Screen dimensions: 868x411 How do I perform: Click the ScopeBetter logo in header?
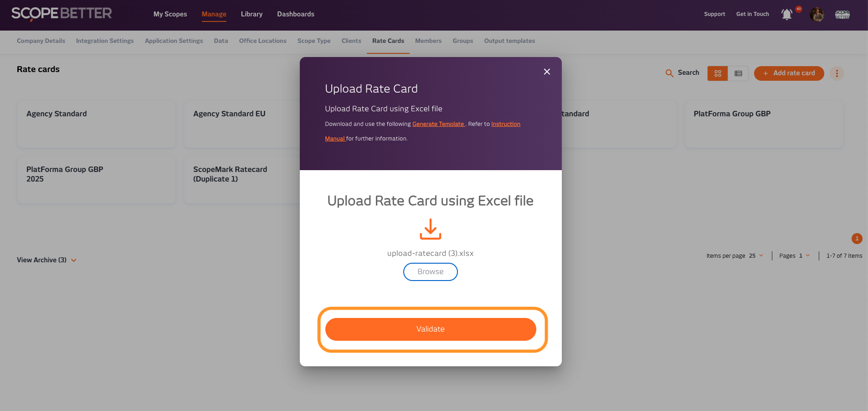click(x=62, y=14)
